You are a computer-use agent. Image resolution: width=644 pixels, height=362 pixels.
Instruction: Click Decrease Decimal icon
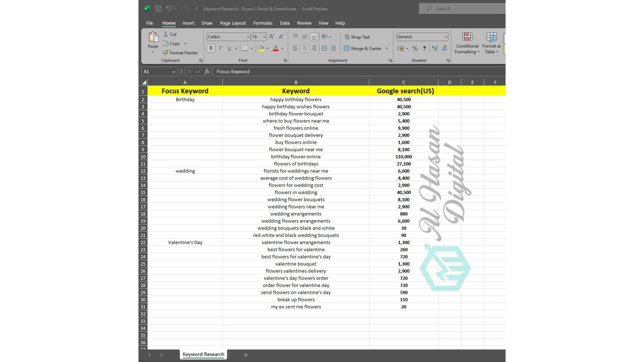coord(444,48)
